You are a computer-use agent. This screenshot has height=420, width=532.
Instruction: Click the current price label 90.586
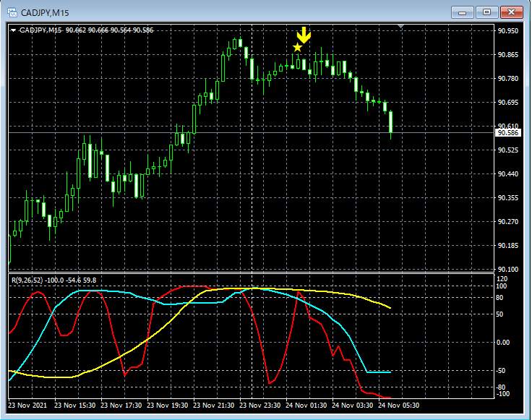tap(507, 132)
